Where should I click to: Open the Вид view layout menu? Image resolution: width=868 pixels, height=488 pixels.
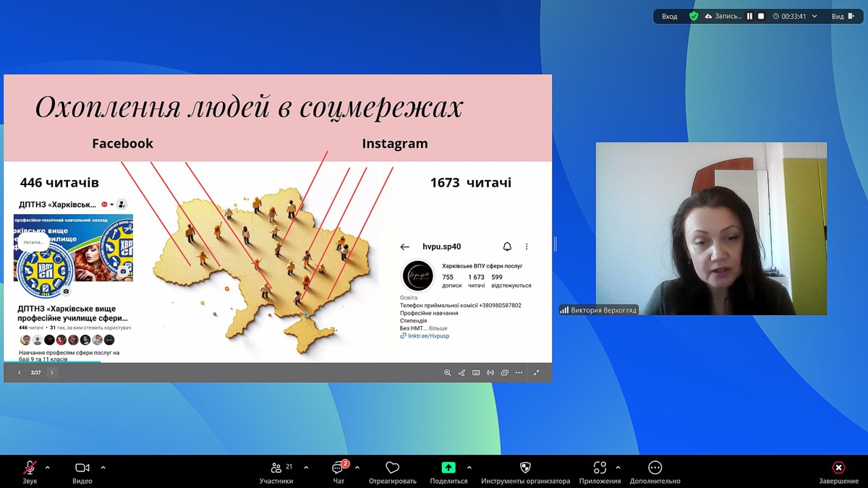pos(842,16)
